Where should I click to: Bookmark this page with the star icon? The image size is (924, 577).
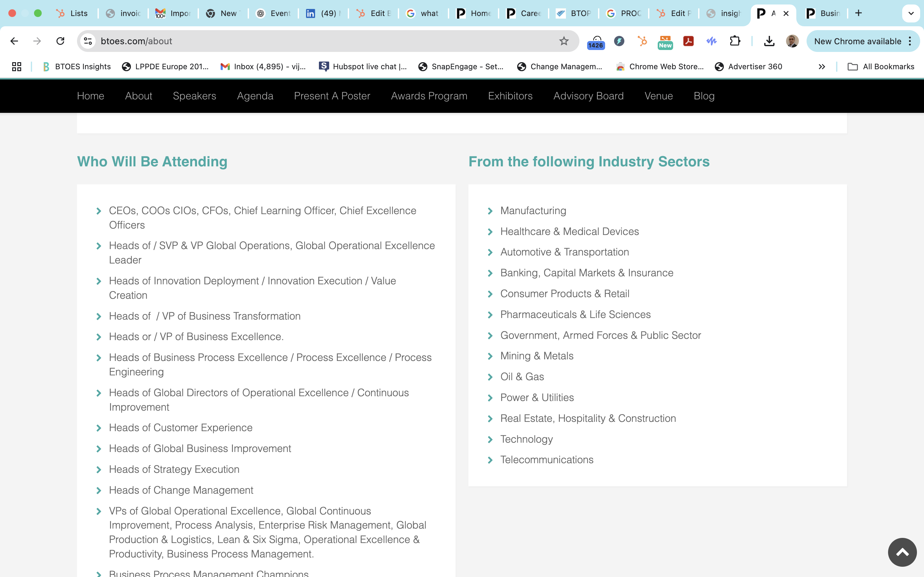point(564,41)
